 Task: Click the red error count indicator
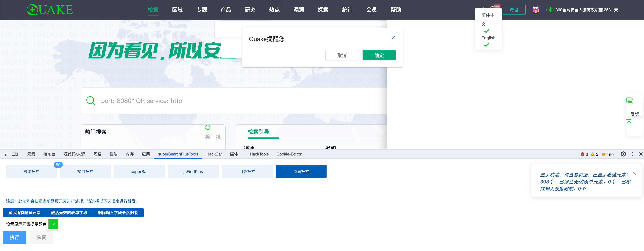(x=584, y=154)
